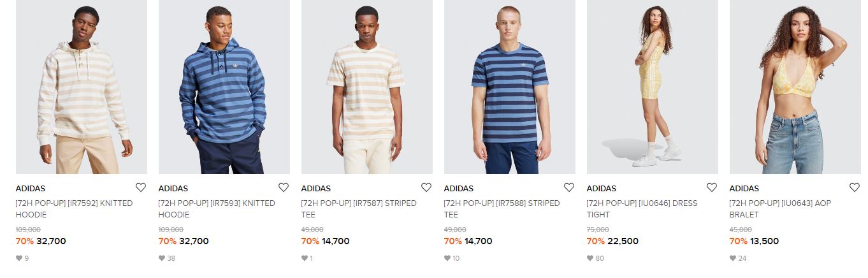The image size is (868, 278).
Task: Open [IR7587] STRIPED TEE product link
Action: coord(359,209)
